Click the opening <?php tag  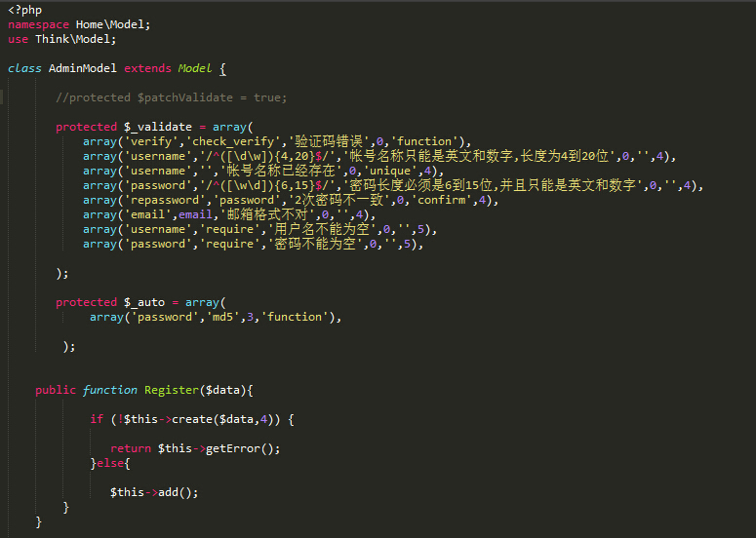(25, 10)
